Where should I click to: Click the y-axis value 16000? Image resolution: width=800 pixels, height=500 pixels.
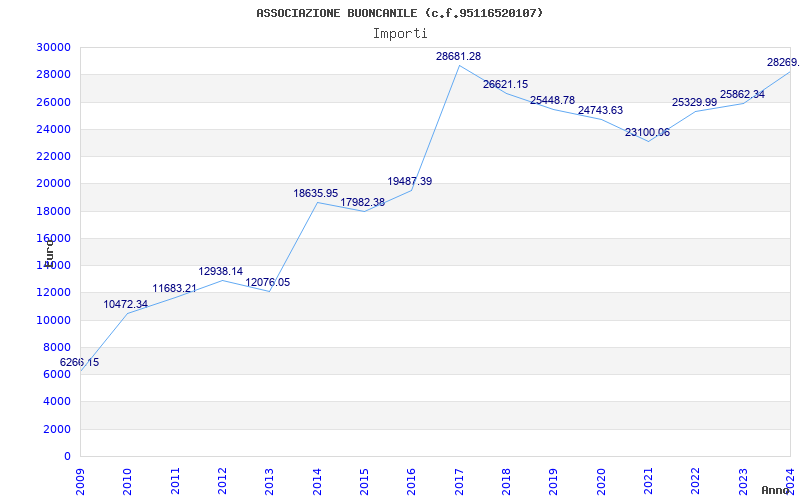[x=54, y=238]
